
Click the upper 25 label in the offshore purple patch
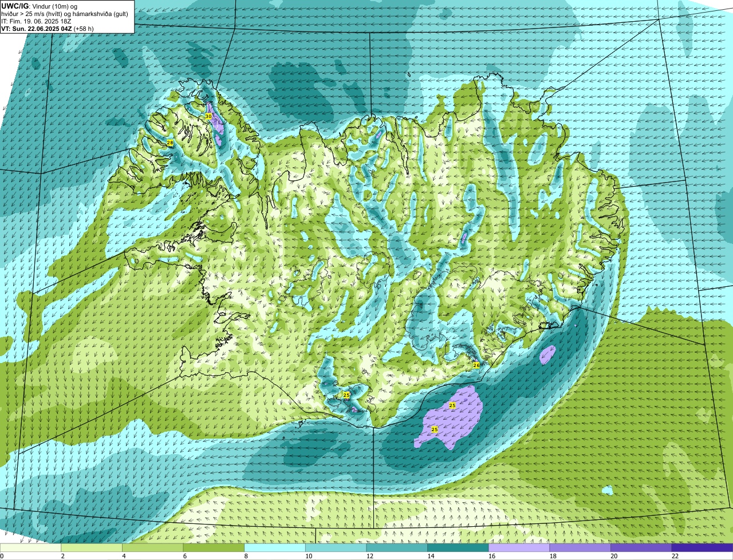[452, 405]
